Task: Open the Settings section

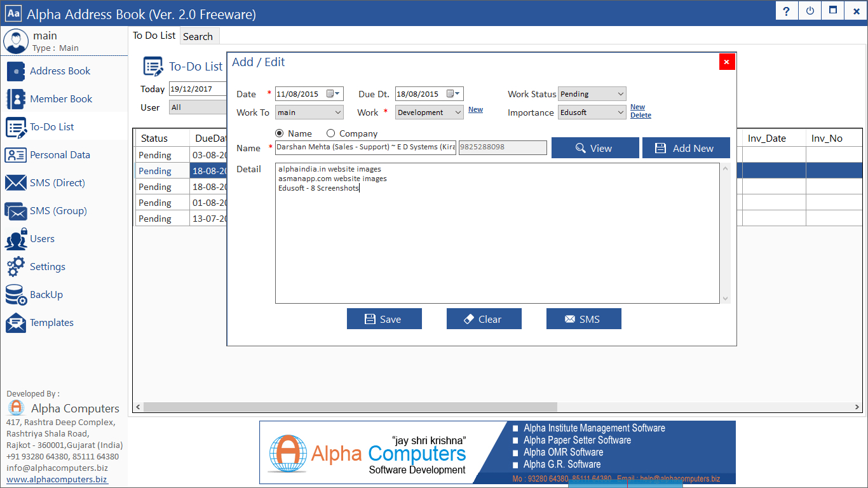Action: click(48, 266)
